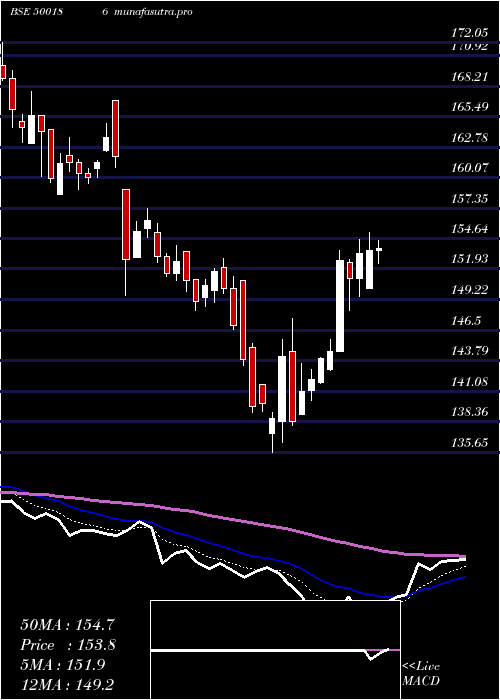Image resolution: width=500 pixels, height=700 pixels.
Task: Click the BSE 50018 symbol title
Action: click(36, 12)
